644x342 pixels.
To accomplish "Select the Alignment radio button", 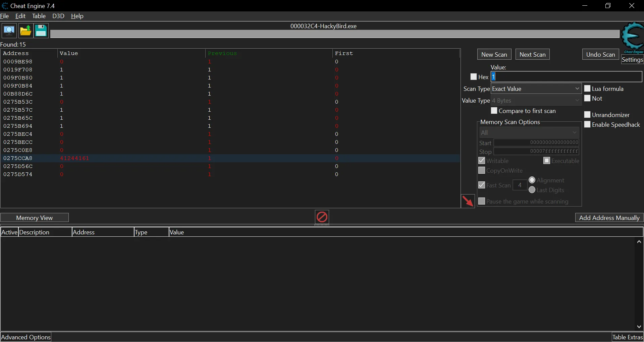I will pyautogui.click(x=532, y=180).
